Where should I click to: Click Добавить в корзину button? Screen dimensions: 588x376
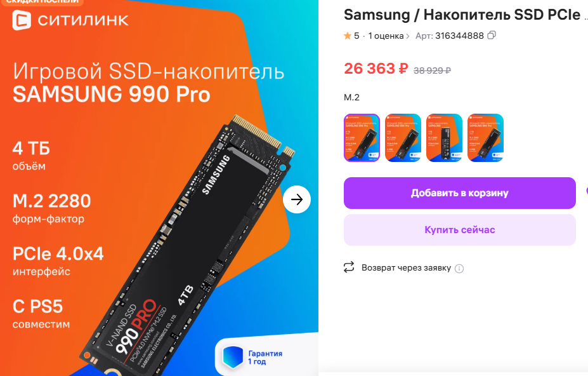pyautogui.click(x=460, y=193)
